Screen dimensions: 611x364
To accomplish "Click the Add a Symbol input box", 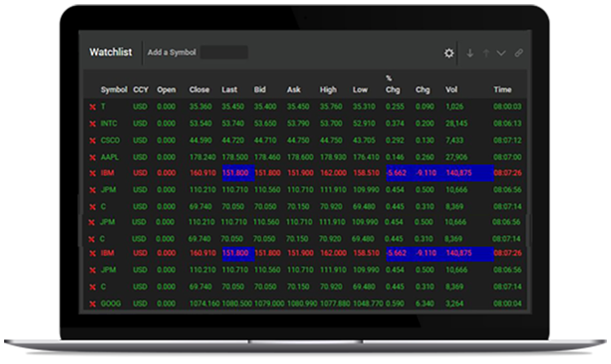I will click(224, 52).
